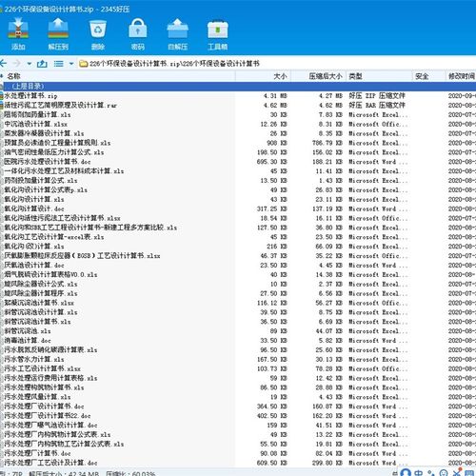Select file 旋风除尘器设计公式.xls
This screenshot has width=476, height=476.
click(x=41, y=284)
